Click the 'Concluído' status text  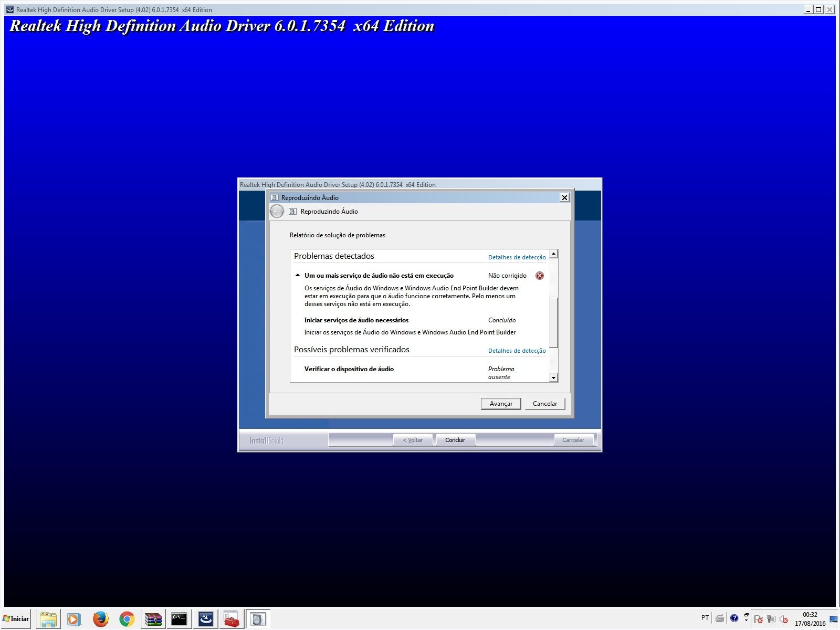(502, 320)
